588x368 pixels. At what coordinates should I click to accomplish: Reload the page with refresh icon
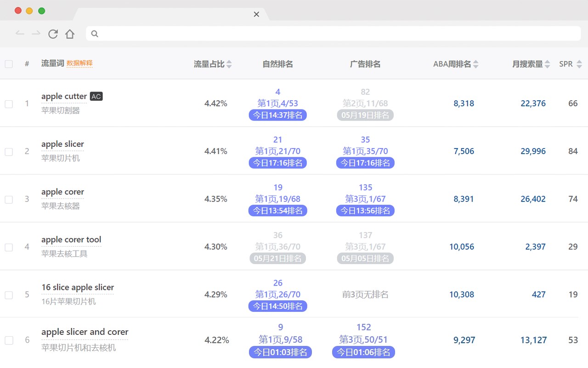pyautogui.click(x=53, y=34)
